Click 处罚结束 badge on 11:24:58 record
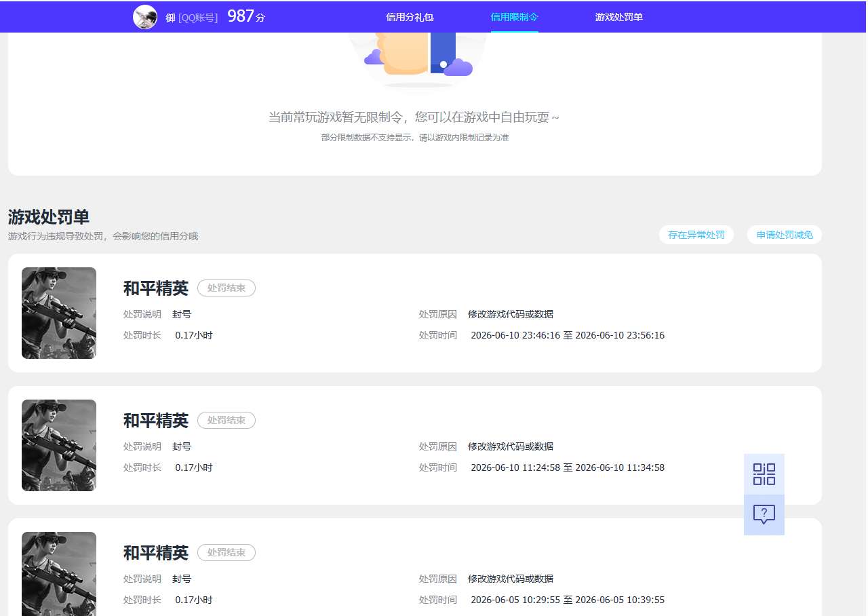This screenshot has width=868, height=616. pyautogui.click(x=226, y=420)
